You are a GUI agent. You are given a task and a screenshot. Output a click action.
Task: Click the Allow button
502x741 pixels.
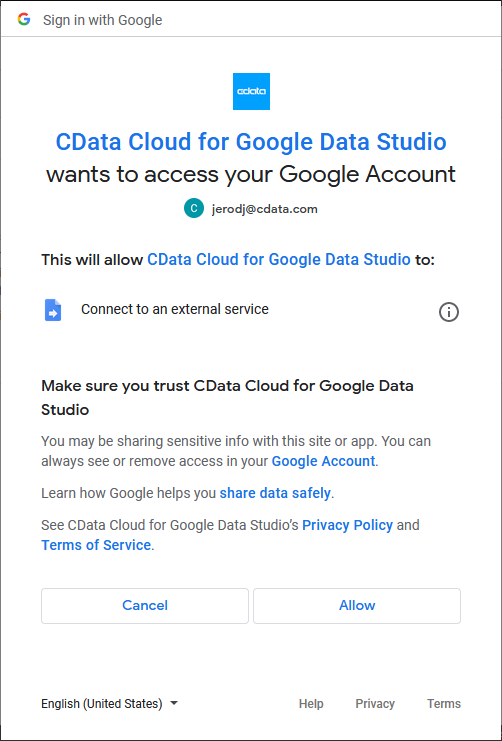click(x=357, y=605)
